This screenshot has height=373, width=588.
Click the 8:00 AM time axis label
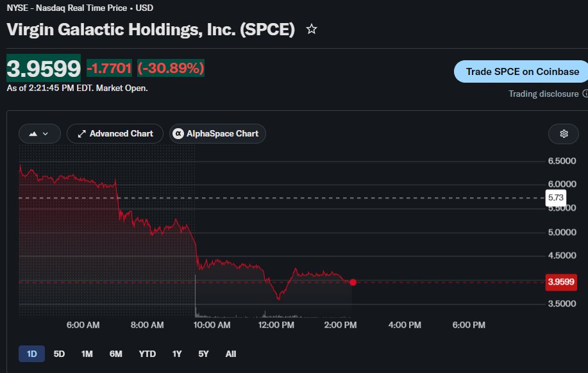tap(147, 325)
